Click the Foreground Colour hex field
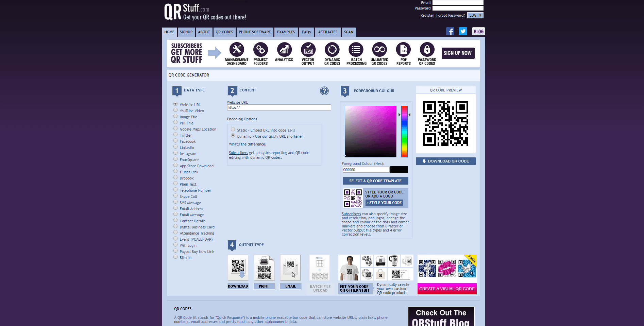 (366, 170)
